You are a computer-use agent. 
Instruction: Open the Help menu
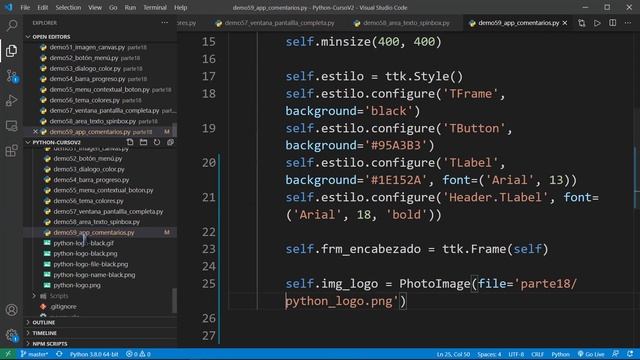pyautogui.click(x=180, y=7)
